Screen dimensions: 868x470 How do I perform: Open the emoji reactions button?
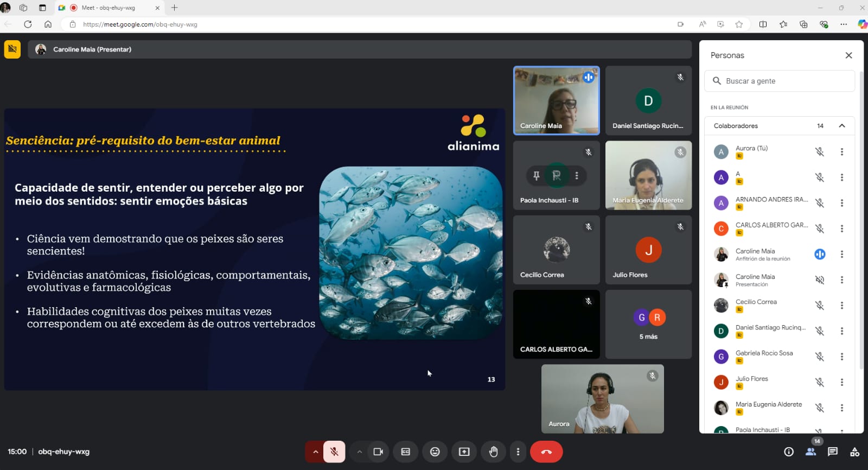point(435,452)
